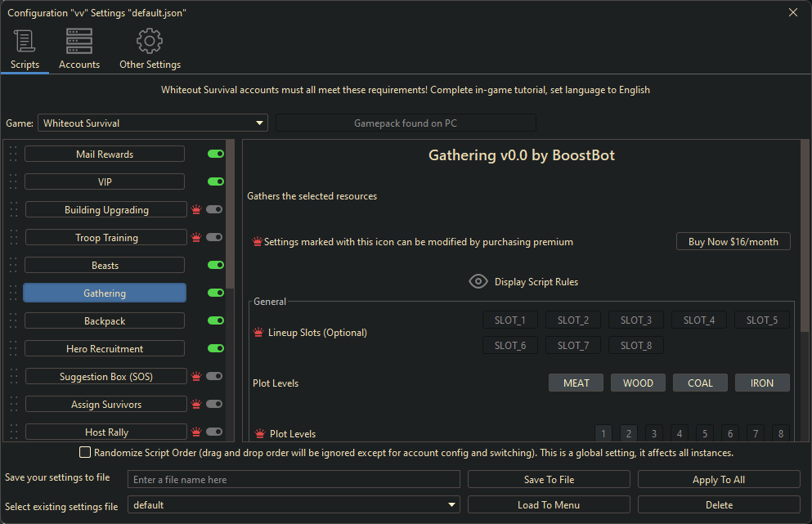This screenshot has width=812, height=524.
Task: Turn off the Beasts script toggle
Action: [215, 265]
